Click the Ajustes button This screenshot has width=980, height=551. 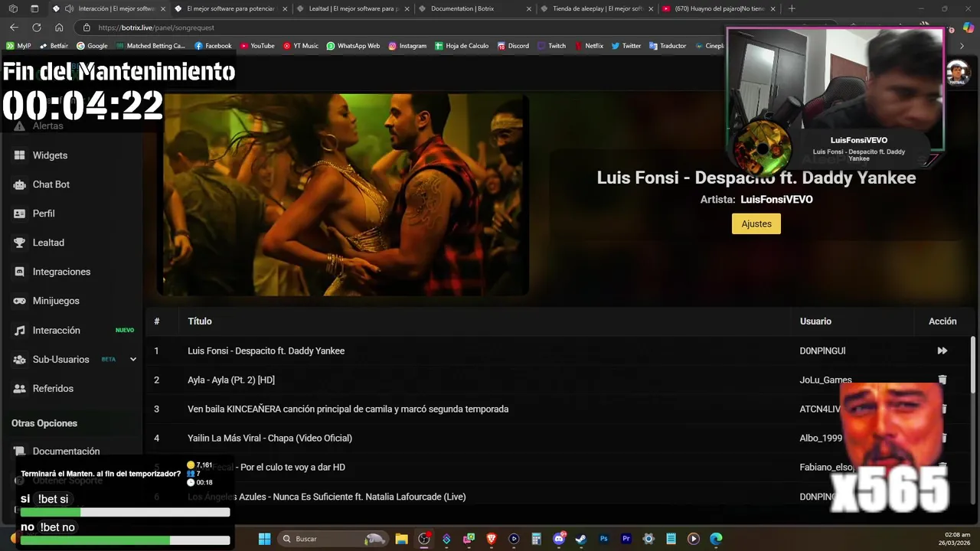pos(756,223)
